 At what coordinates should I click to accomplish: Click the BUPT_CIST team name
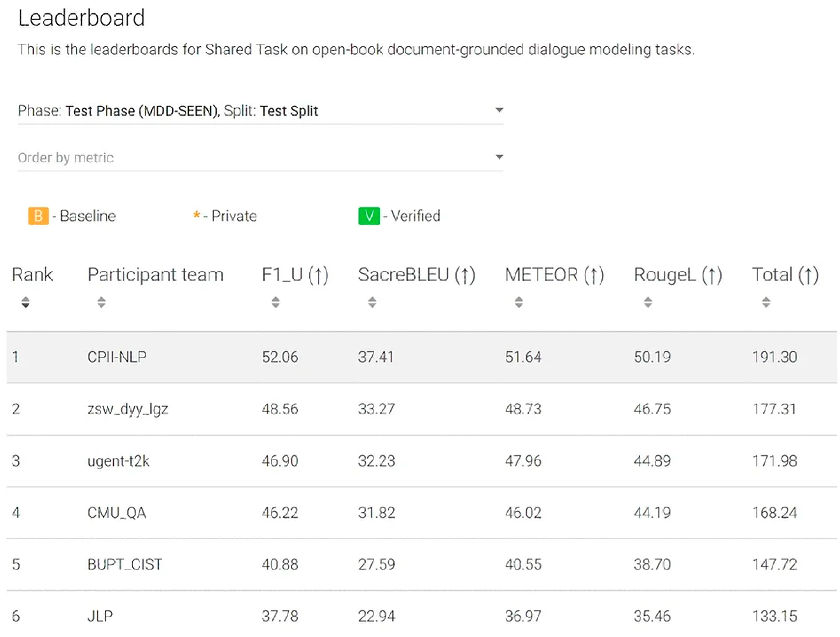[124, 564]
